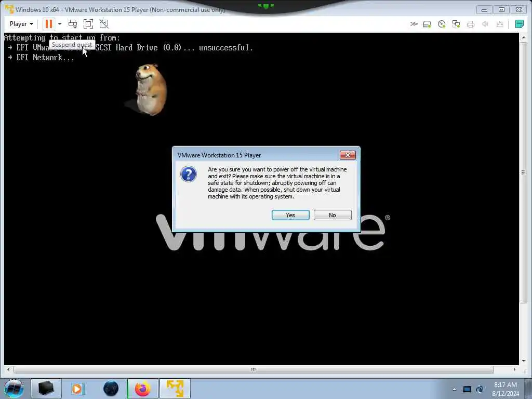The image size is (532, 399).
Task: Click No to cancel power off
Action: 332,215
